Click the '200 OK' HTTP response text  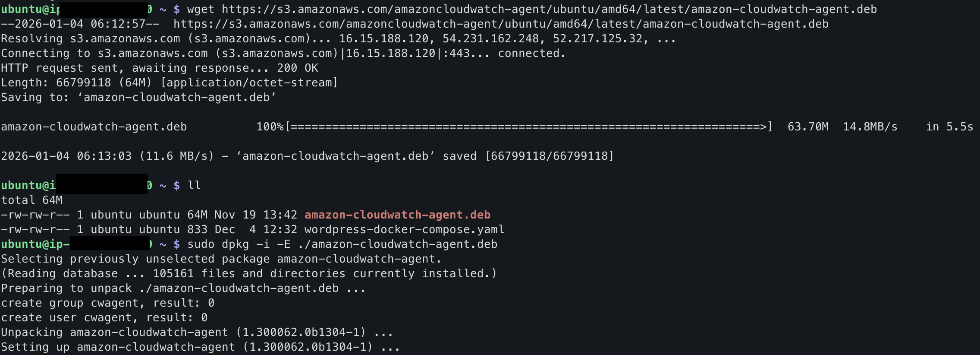[x=297, y=68]
